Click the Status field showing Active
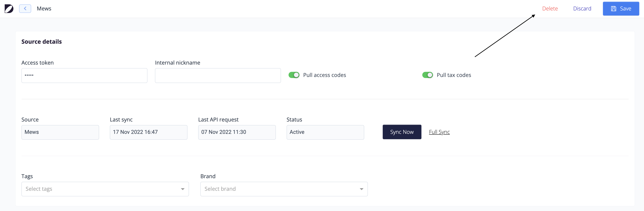644x211 pixels. [325, 132]
